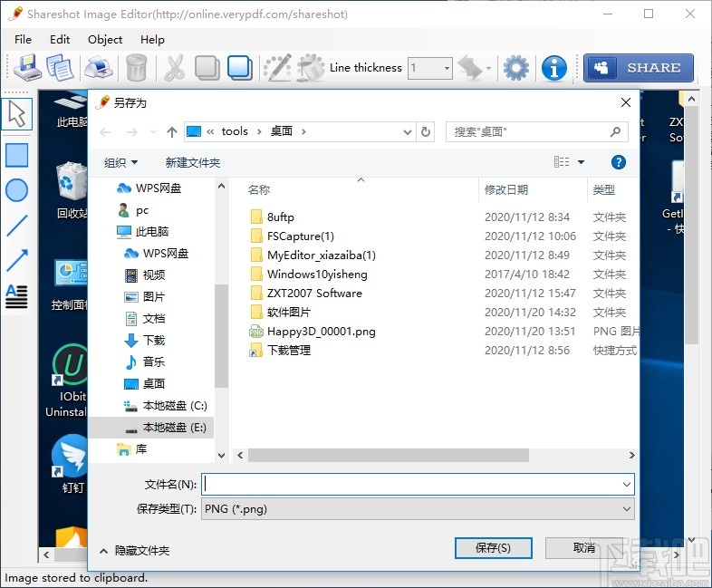Image resolution: width=712 pixels, height=588 pixels.
Task: Click the line color pencil icon
Action: coord(277,68)
